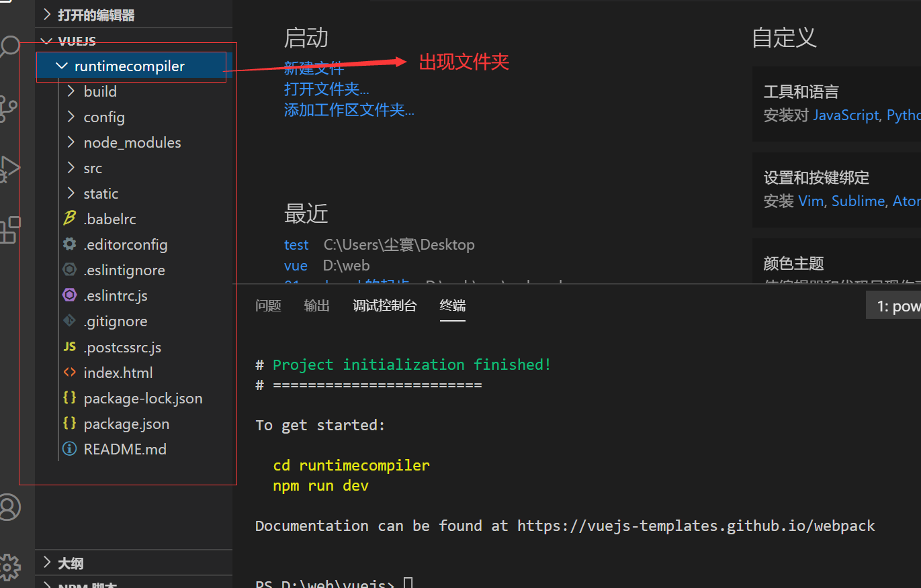Expand the build folder
This screenshot has width=921, height=588.
[x=71, y=91]
